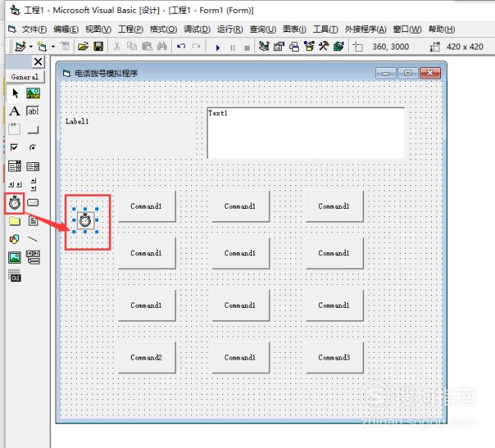Click the Redo toolbar arrow
The width and height of the screenshot is (495, 448).
196,46
